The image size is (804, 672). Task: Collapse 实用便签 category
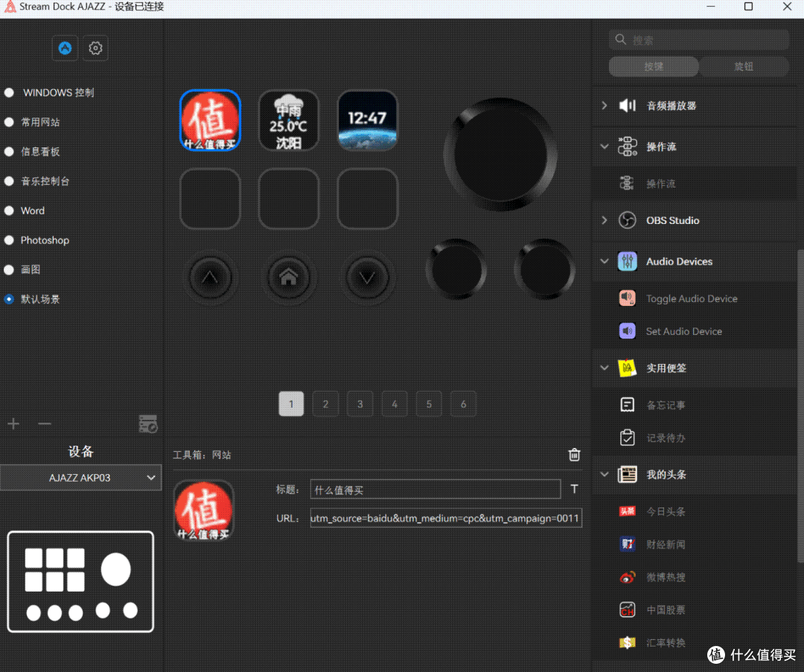pos(604,368)
